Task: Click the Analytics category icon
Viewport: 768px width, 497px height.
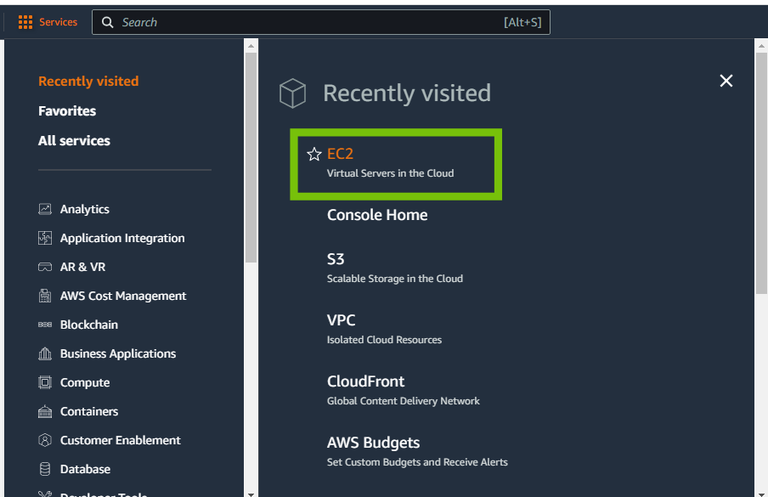Action: click(45, 209)
